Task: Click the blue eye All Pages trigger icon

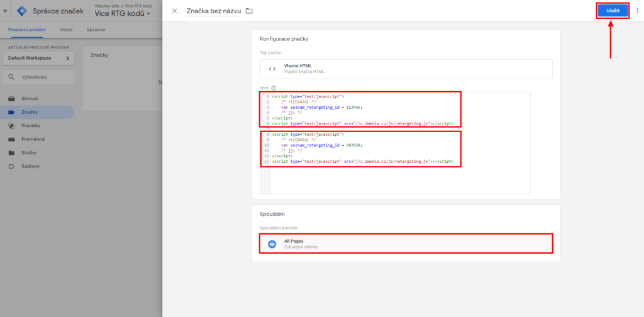Action: point(272,244)
